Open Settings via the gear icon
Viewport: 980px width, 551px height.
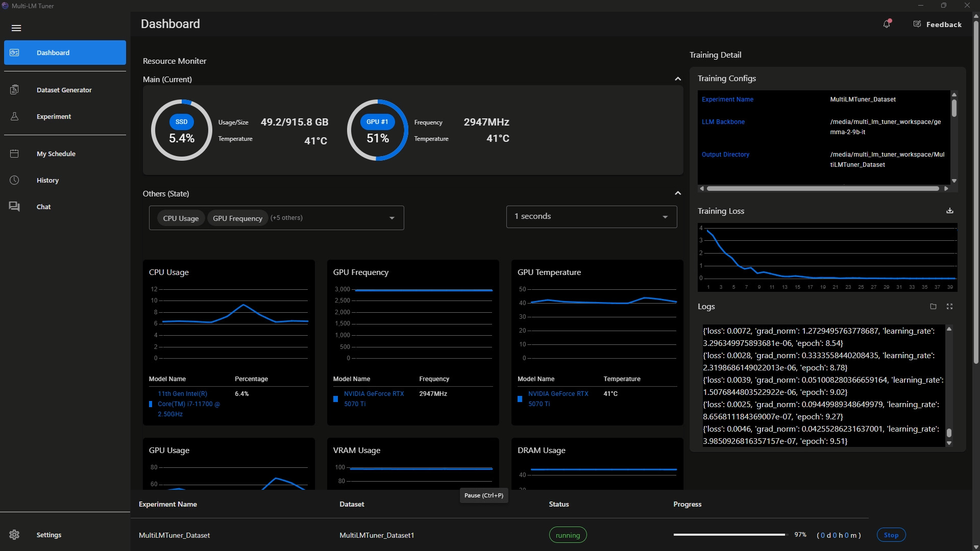14,535
